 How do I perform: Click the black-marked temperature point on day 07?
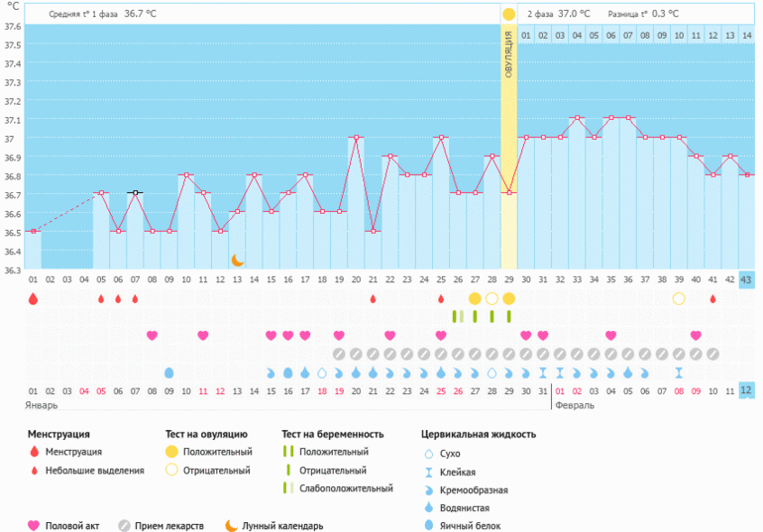click(x=135, y=192)
